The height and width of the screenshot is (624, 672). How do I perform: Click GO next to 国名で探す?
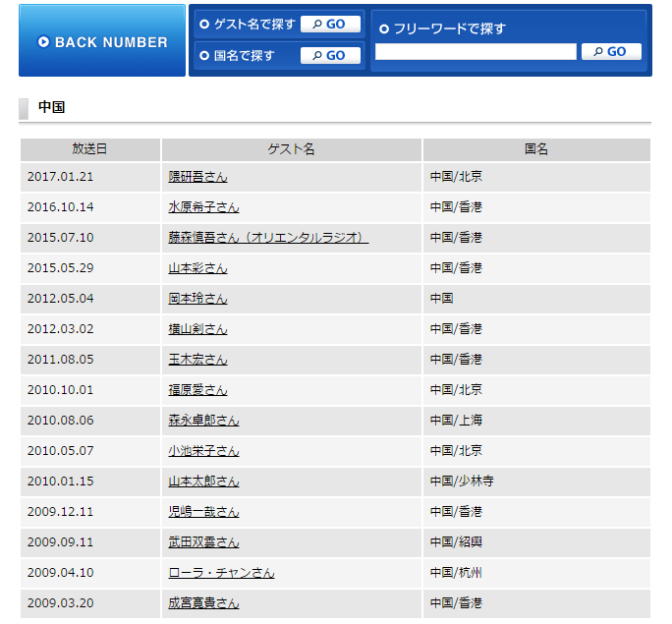330,55
